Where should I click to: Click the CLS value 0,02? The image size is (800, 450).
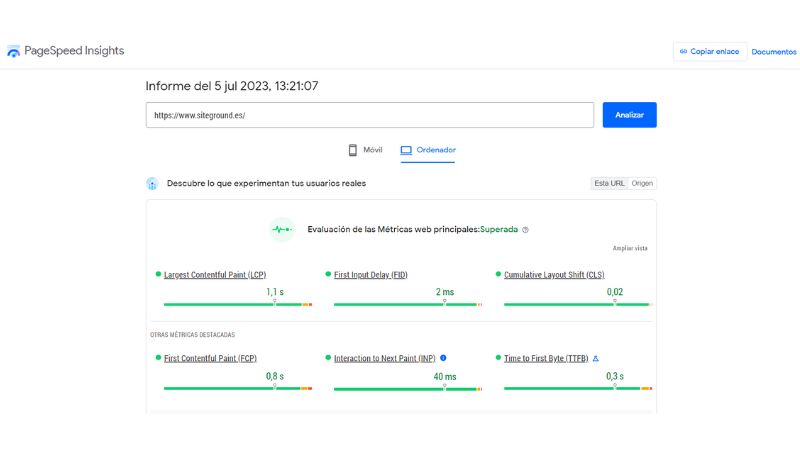[x=615, y=292]
